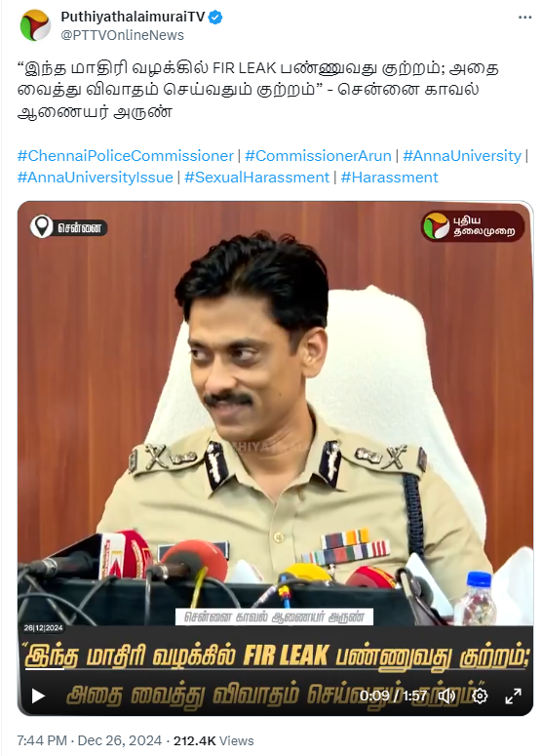
Task: Open the 7:44 PM Dec 26, 2024 timestamp
Action: click(x=90, y=740)
